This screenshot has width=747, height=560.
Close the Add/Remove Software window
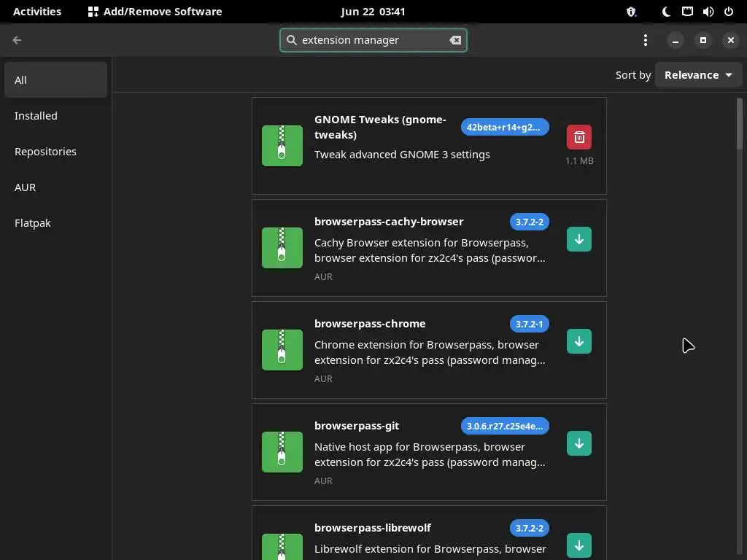730,40
